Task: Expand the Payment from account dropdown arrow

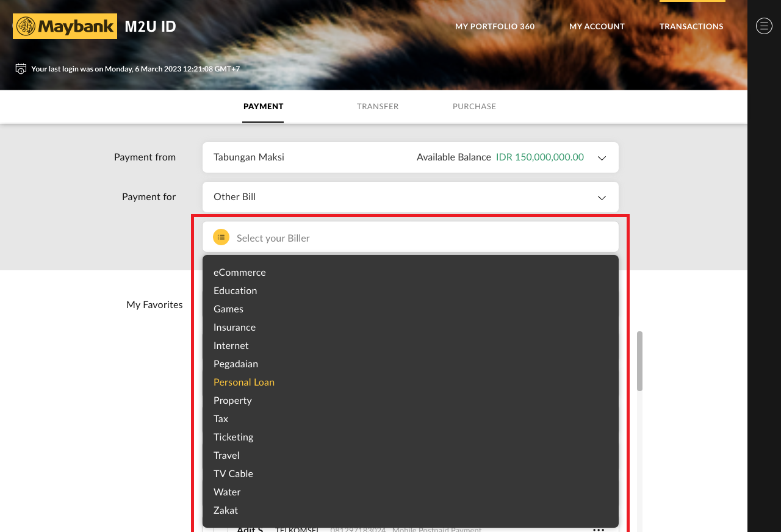Action: coord(602,158)
